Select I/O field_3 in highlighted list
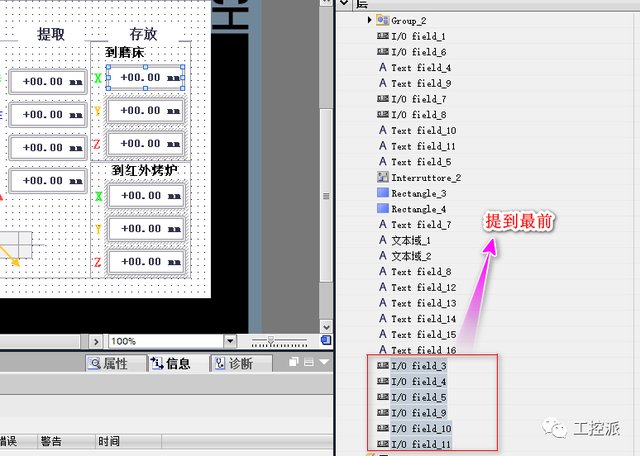This screenshot has width=640, height=456. tap(418, 366)
